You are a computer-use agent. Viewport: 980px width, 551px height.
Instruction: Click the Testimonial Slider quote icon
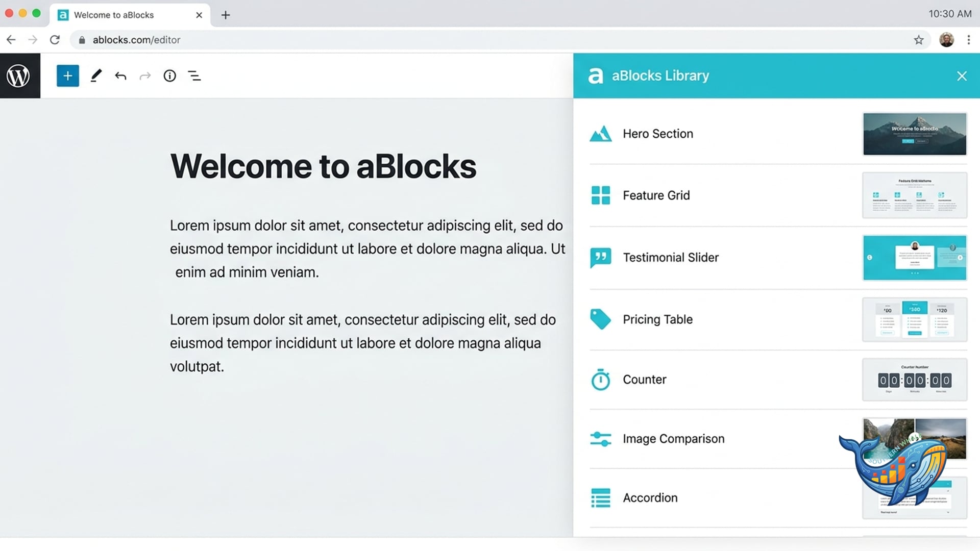point(600,258)
